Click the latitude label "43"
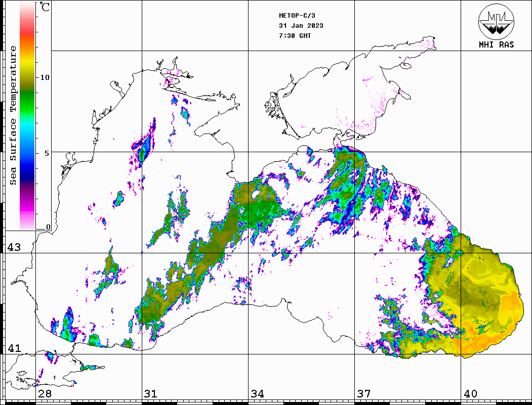This screenshot has width=532, height=405. [14, 247]
